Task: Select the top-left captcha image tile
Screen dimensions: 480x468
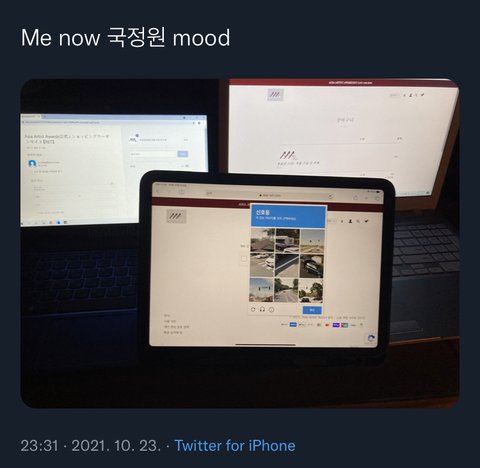Action: (x=262, y=240)
